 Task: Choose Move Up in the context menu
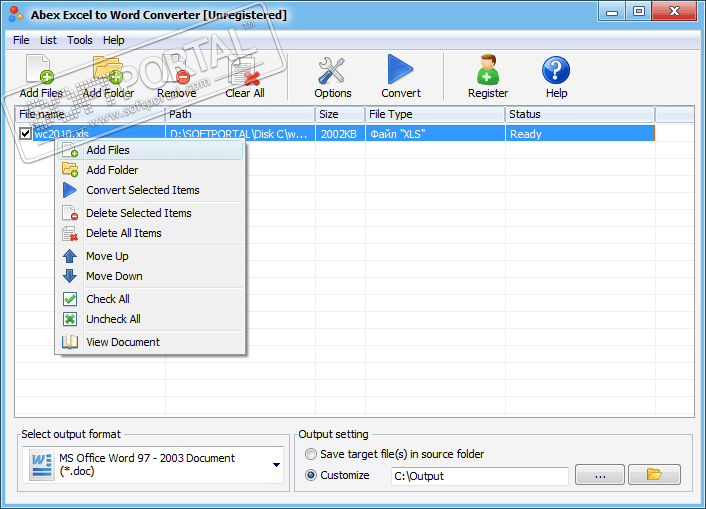click(x=150, y=256)
